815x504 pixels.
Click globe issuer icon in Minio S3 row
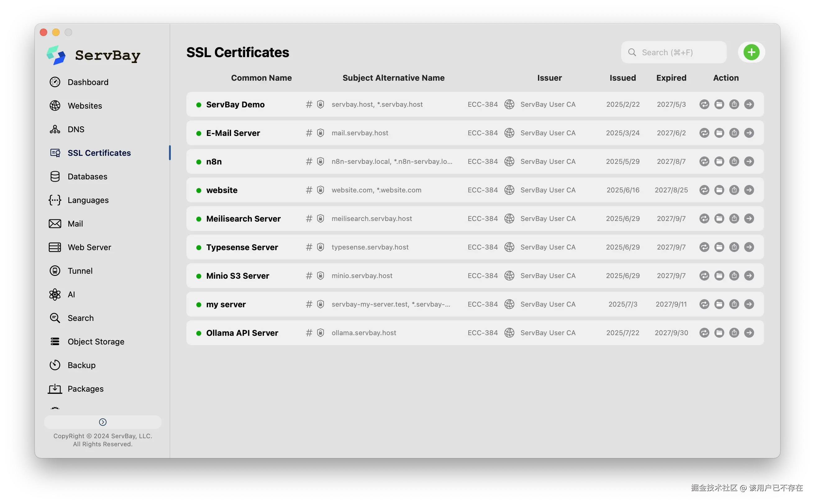tap(509, 276)
